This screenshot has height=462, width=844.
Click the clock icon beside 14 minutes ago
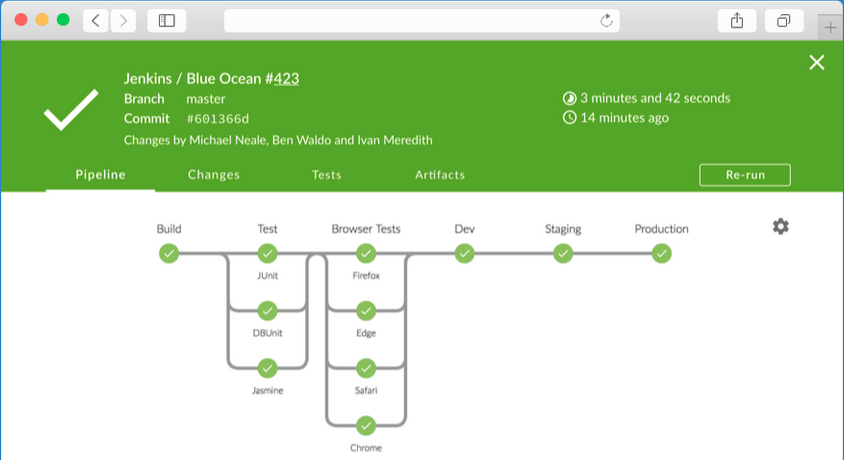click(x=569, y=117)
